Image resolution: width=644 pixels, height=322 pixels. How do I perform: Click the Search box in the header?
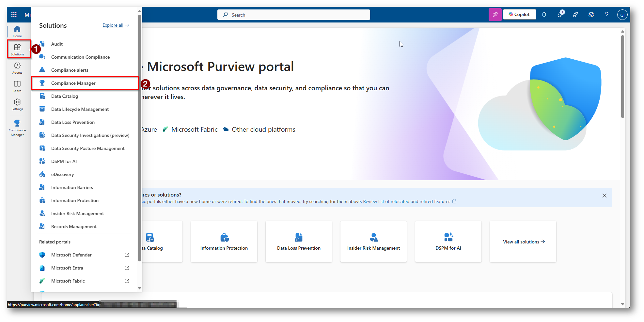(294, 15)
